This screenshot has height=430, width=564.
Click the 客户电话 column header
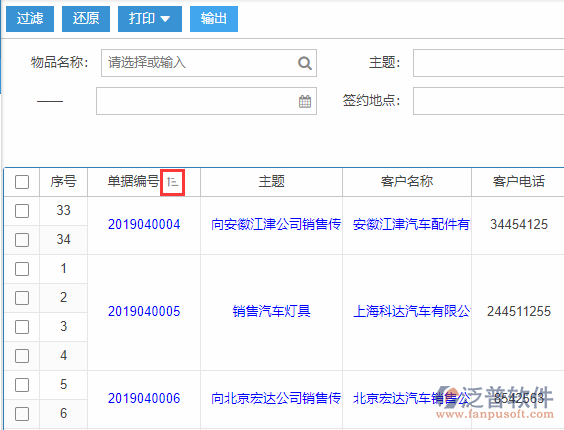[x=518, y=182]
